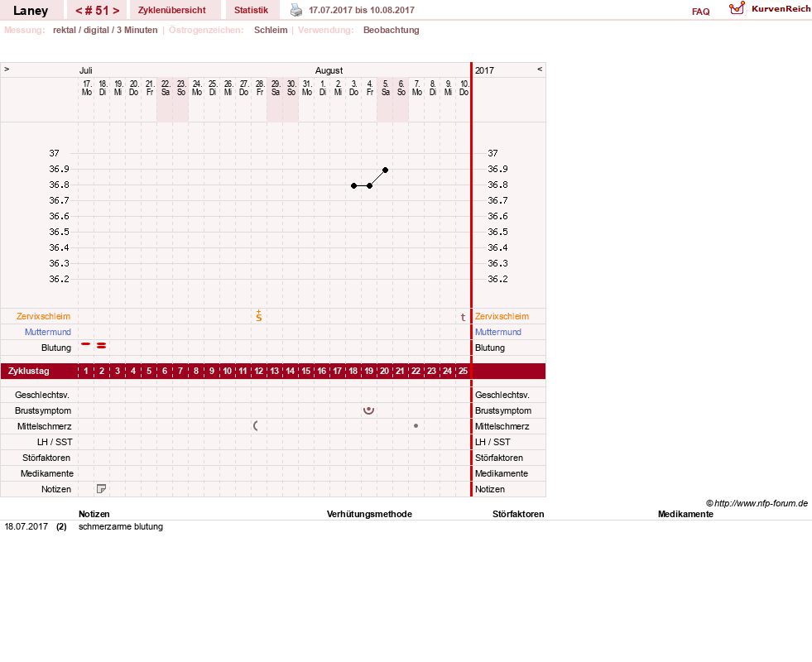The width and height of the screenshot is (812, 662).
Task: Click the temperature point on August 3
Action: click(x=353, y=185)
